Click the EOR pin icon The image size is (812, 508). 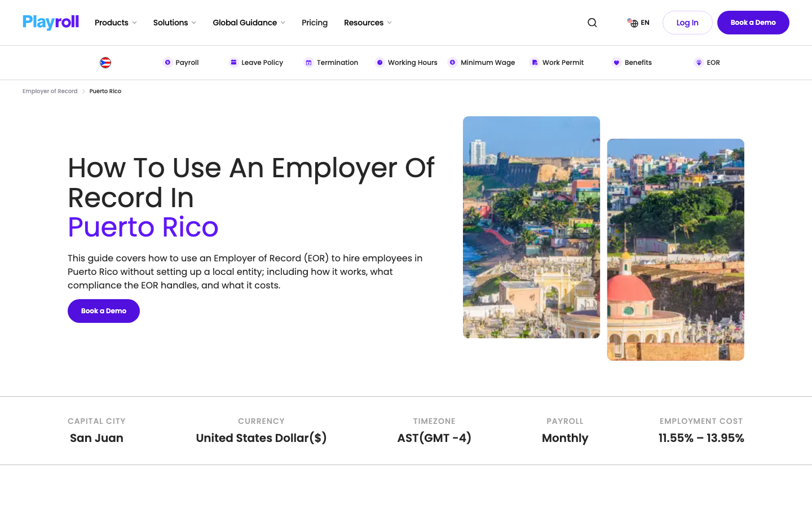[699, 63]
